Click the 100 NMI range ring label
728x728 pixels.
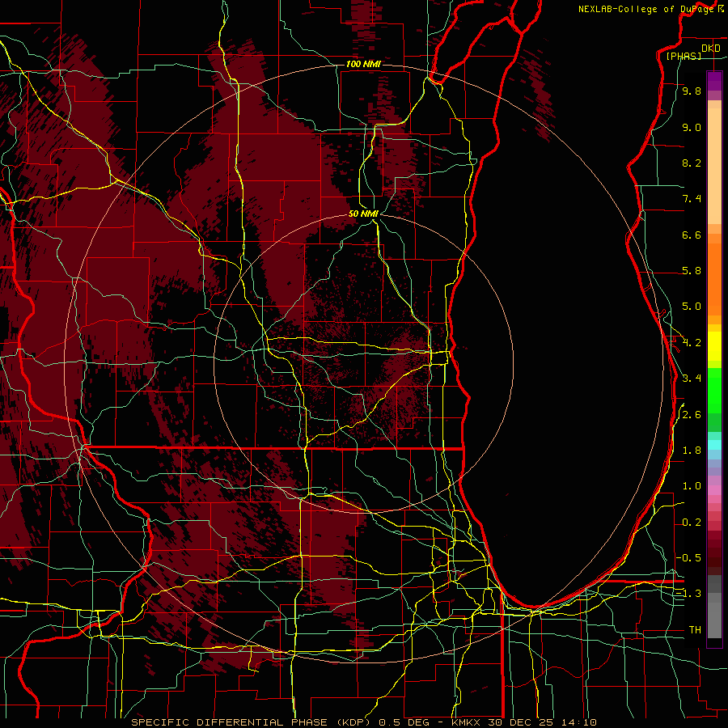pyautogui.click(x=363, y=64)
